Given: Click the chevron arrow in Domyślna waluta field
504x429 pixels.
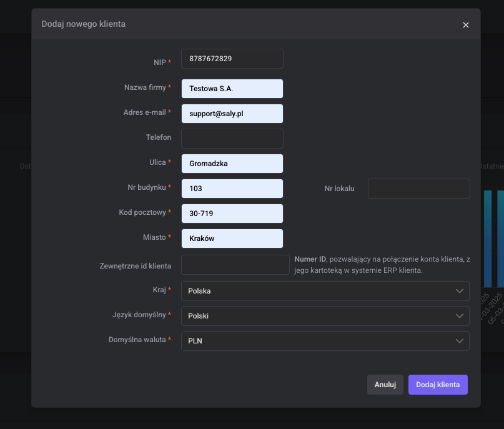Looking at the screenshot, I should tap(460, 341).
